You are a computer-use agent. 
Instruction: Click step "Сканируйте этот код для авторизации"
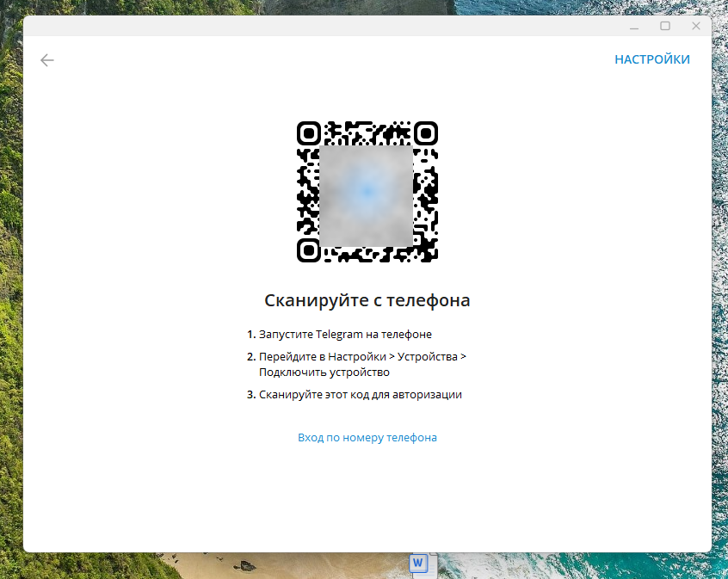pyautogui.click(x=361, y=395)
